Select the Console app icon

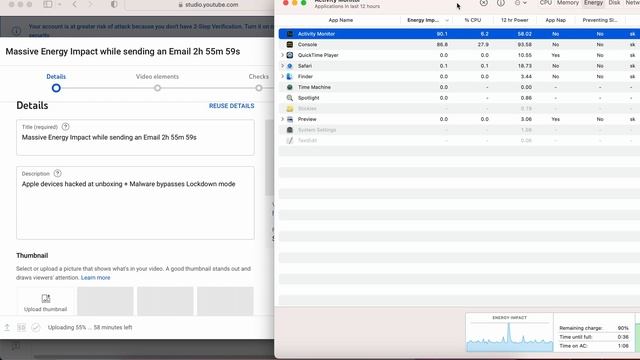[x=290, y=44]
